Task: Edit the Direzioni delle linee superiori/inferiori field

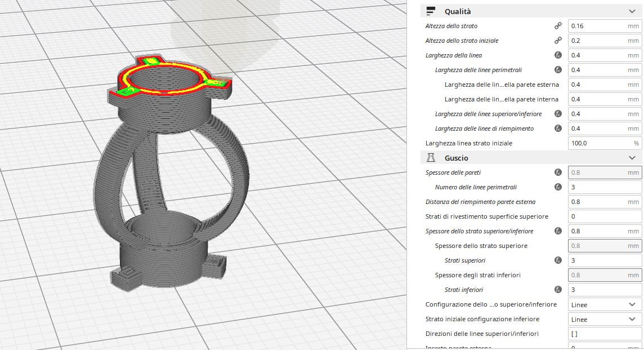Action: 605,334
